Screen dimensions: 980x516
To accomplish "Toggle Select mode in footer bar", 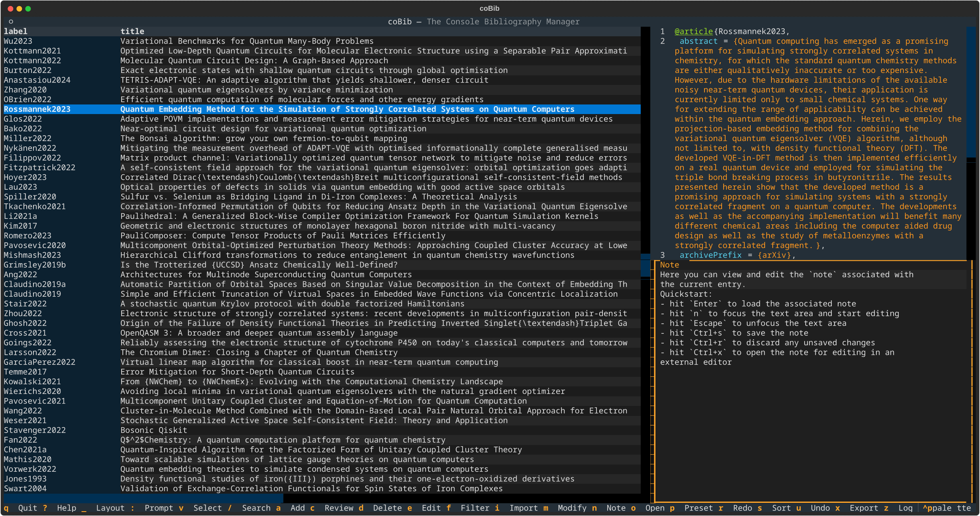I will point(207,508).
